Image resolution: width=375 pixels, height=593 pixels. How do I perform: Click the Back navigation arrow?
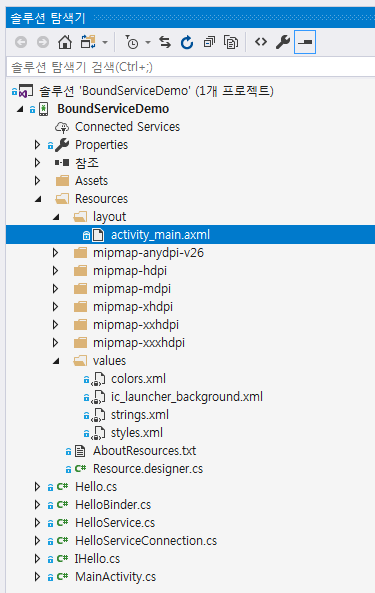click(21, 42)
